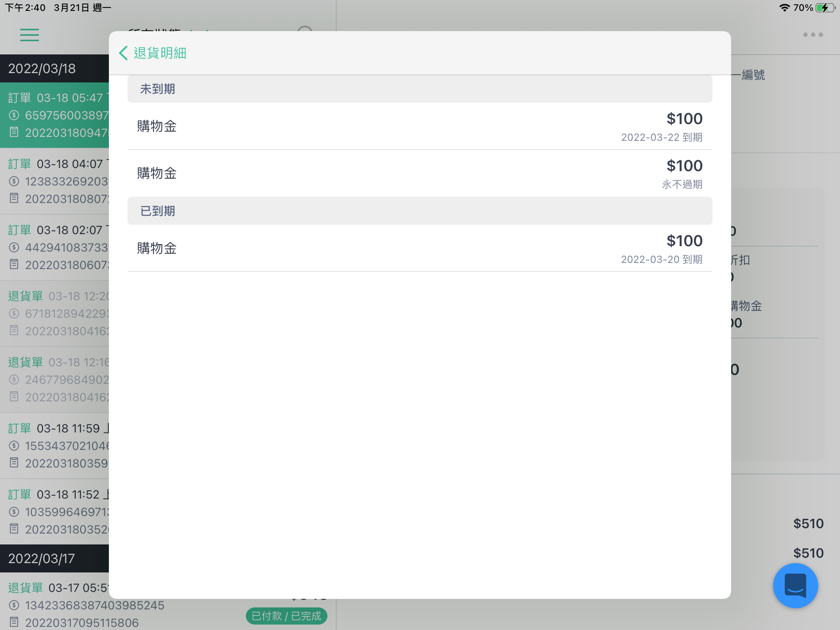Select 退貨單 03-18 12:20 entry
The image size is (840, 630).
[54, 313]
